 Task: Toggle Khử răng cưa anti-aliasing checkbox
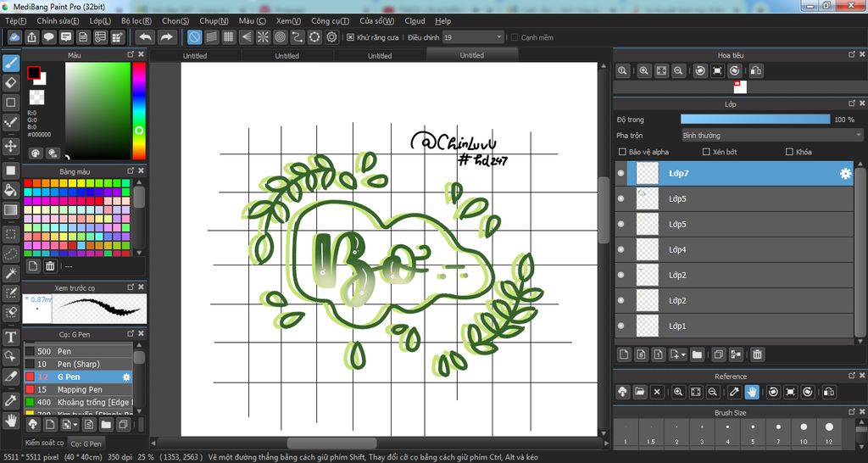point(350,37)
